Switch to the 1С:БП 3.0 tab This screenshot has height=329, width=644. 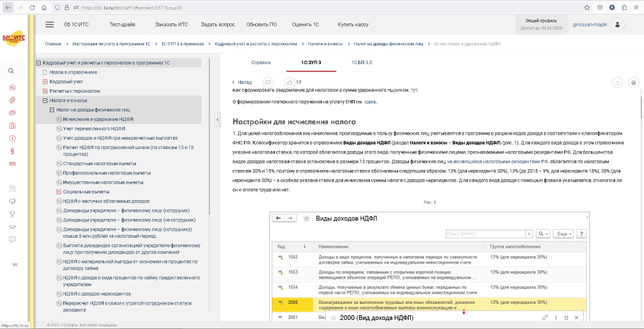click(x=362, y=63)
